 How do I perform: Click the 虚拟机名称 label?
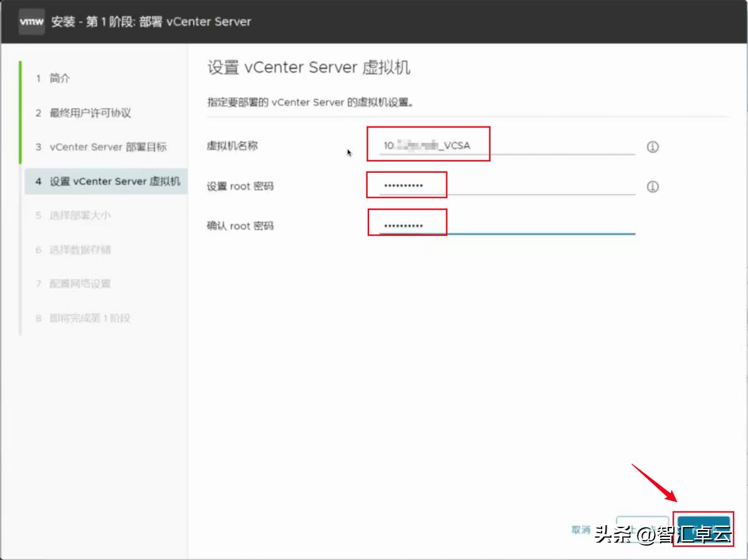233,146
